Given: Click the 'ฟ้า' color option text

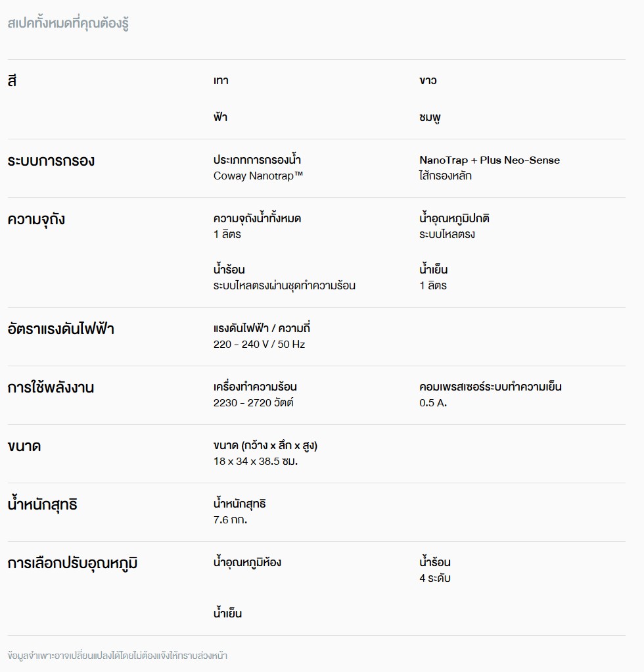Looking at the screenshot, I should tap(220, 116).
